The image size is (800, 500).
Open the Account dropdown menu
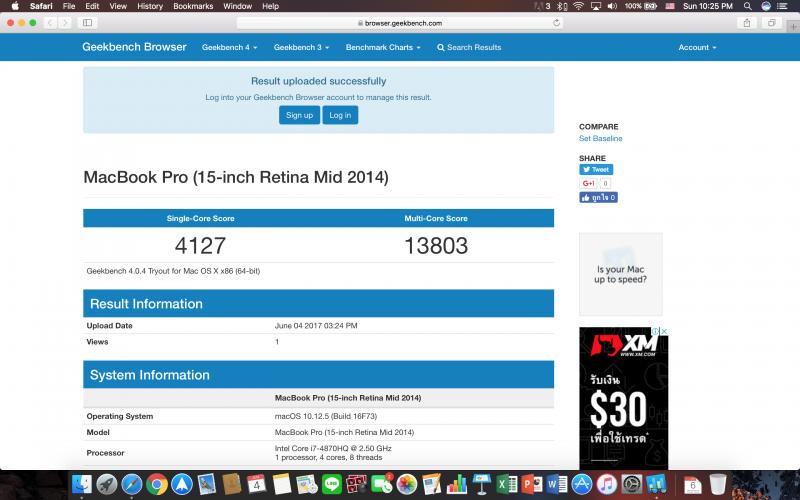(x=697, y=47)
